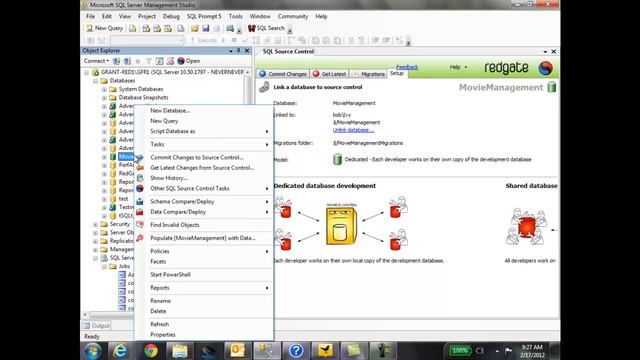The height and width of the screenshot is (360, 640).
Task: Open the SQL Prompt 5 menu
Action: tap(204, 16)
